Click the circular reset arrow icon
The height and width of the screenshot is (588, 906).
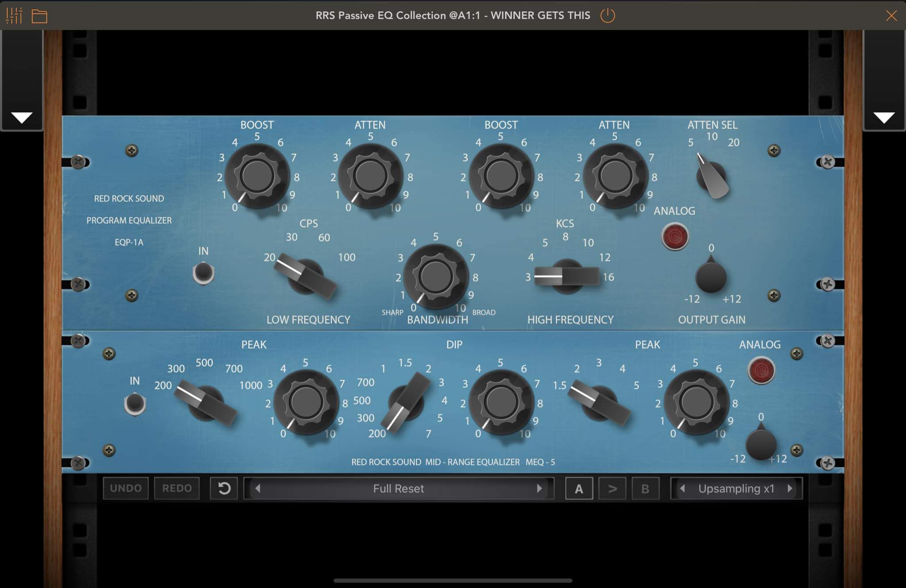click(x=224, y=489)
